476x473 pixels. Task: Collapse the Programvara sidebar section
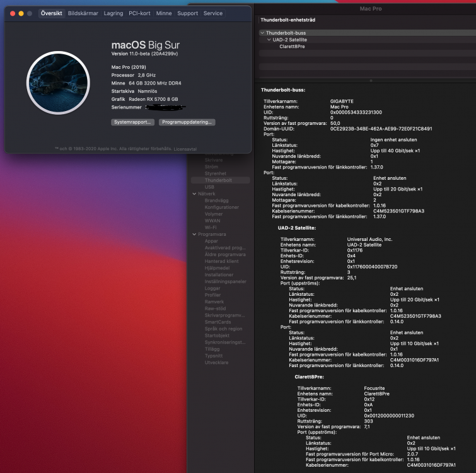[x=194, y=235]
